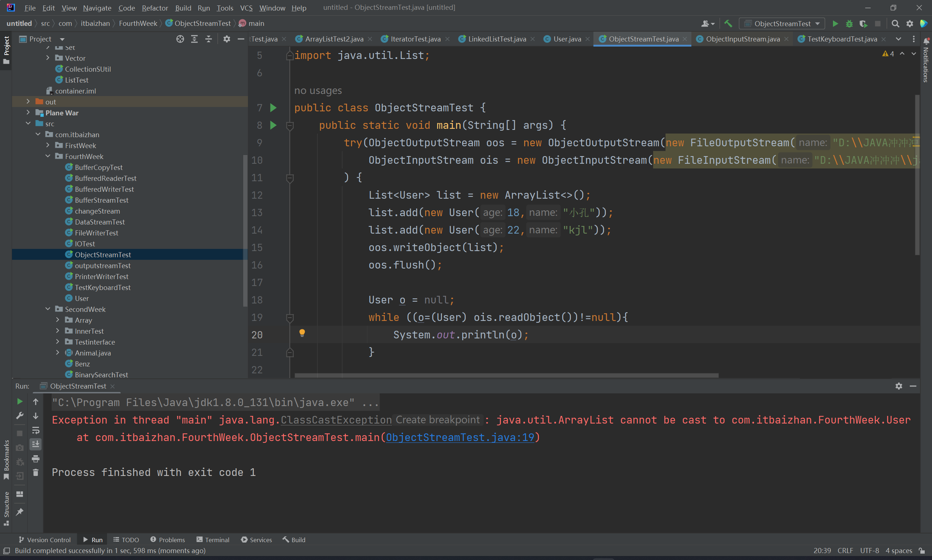The image size is (932, 560).
Task: Expand the Vector folder
Action: (x=48, y=58)
